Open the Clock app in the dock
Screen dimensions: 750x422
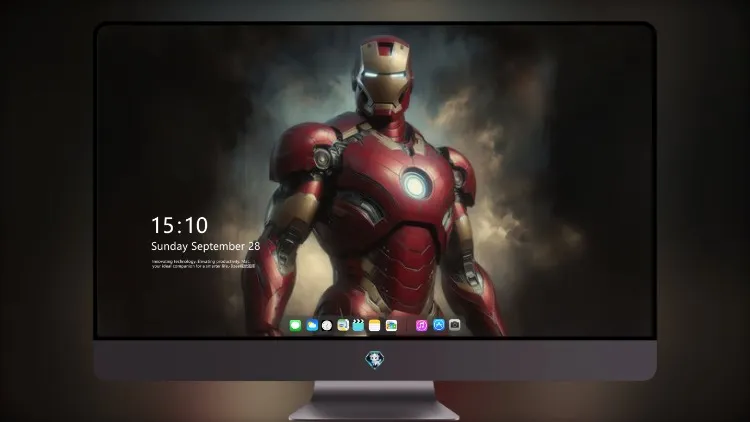[327, 325]
